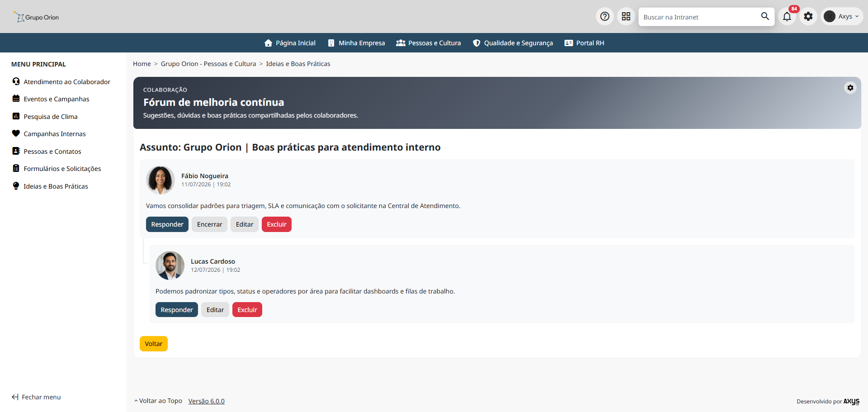Click the home icon beside Página Inicial
Screen dimensions: 868x412
[x=269, y=43]
